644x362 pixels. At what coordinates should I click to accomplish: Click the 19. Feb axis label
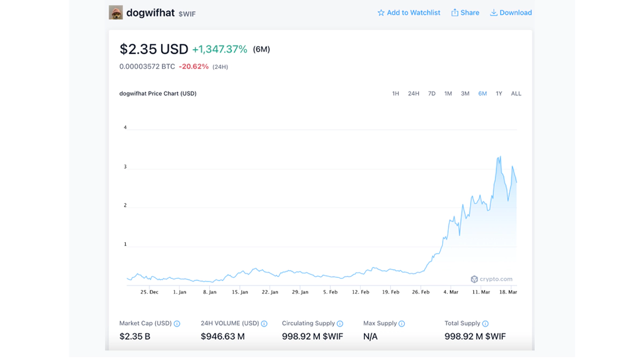[391, 292]
